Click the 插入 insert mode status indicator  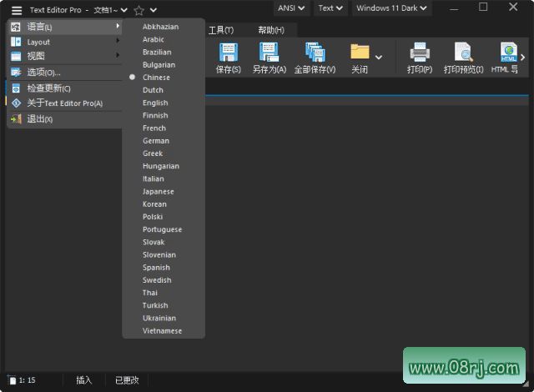click(84, 380)
